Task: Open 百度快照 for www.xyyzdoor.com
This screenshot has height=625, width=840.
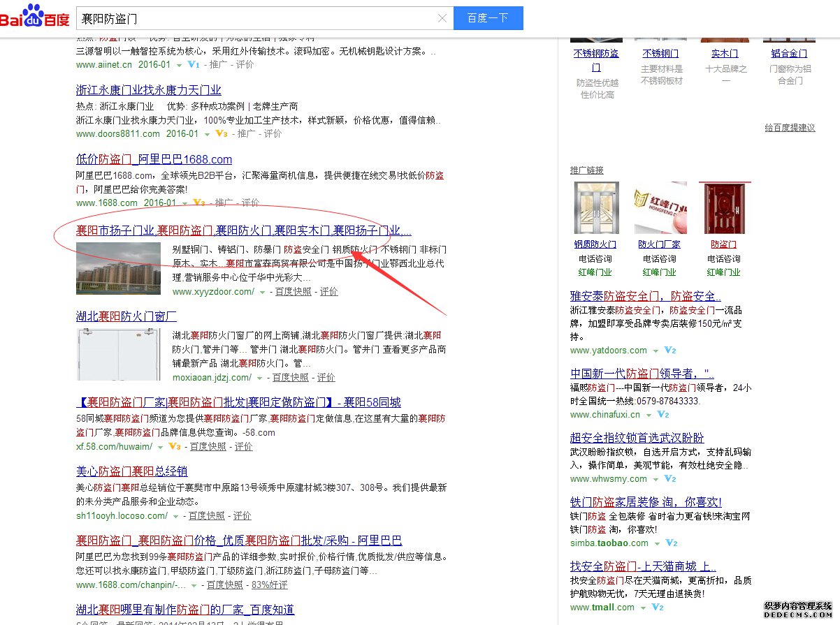Action: pos(293,292)
